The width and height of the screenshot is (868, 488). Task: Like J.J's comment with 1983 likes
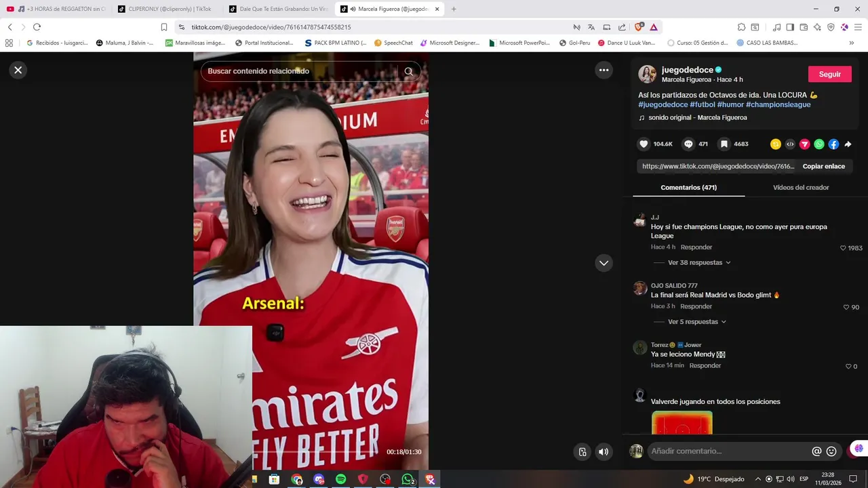tap(844, 248)
